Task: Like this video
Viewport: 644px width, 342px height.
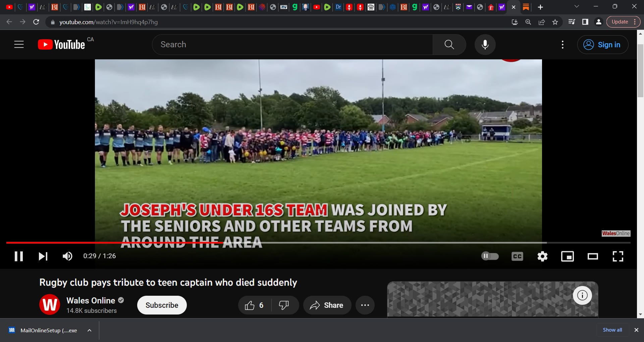Action: (254, 305)
